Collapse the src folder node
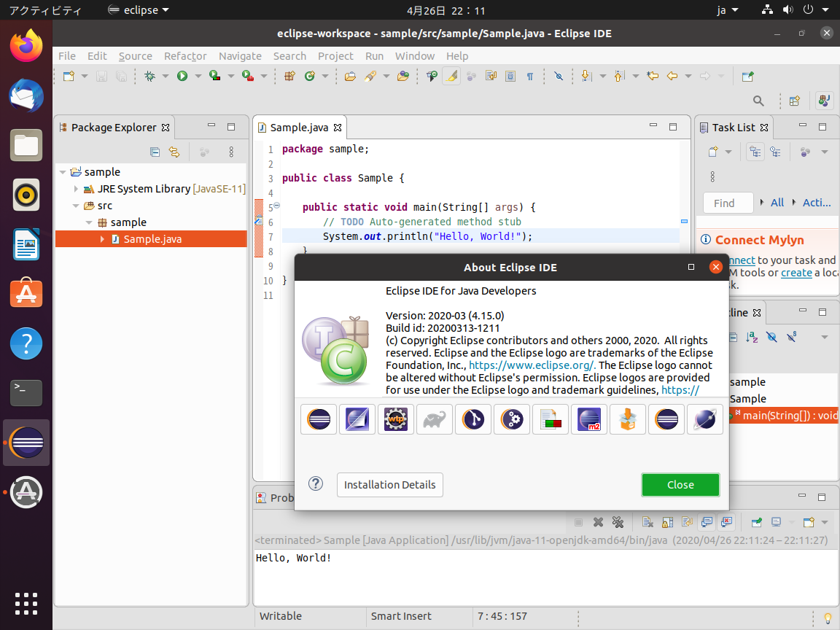This screenshot has width=840, height=630. 76,206
